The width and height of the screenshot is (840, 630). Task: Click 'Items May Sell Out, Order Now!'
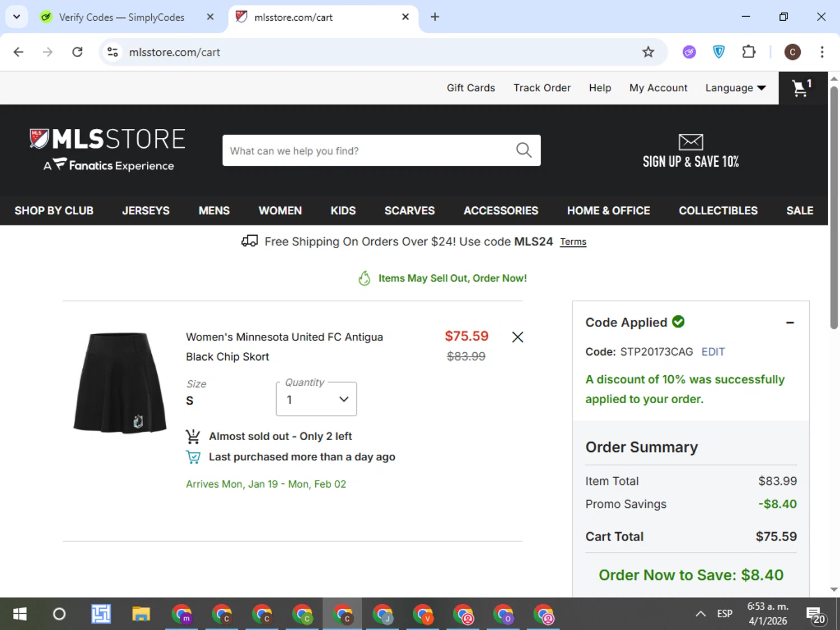[452, 278]
